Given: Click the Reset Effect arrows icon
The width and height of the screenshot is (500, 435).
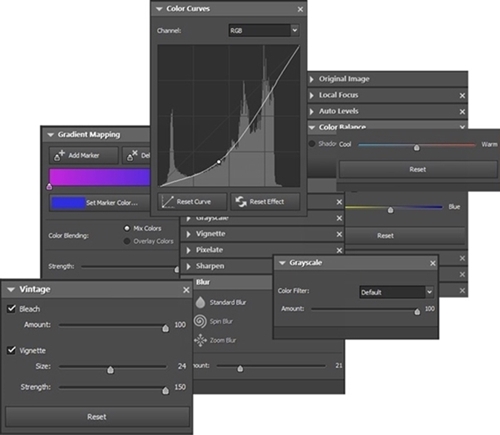Looking at the screenshot, I should coord(241,202).
